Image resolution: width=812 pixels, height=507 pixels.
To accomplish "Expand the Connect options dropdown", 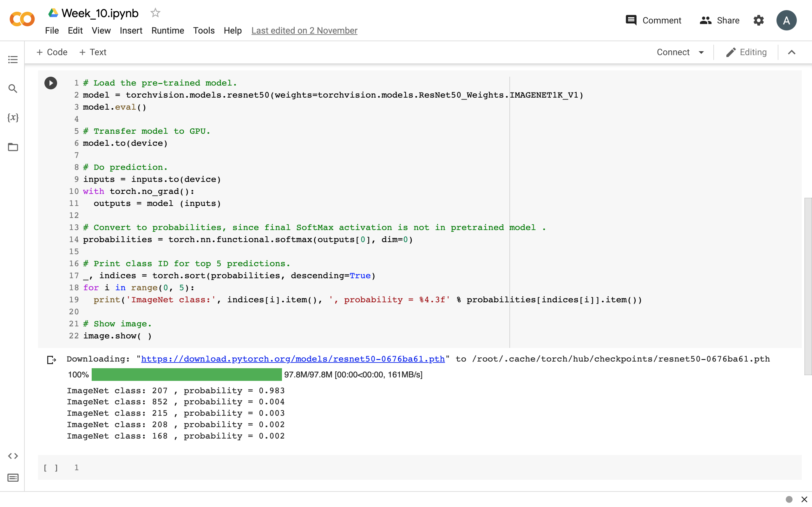I will (x=702, y=52).
